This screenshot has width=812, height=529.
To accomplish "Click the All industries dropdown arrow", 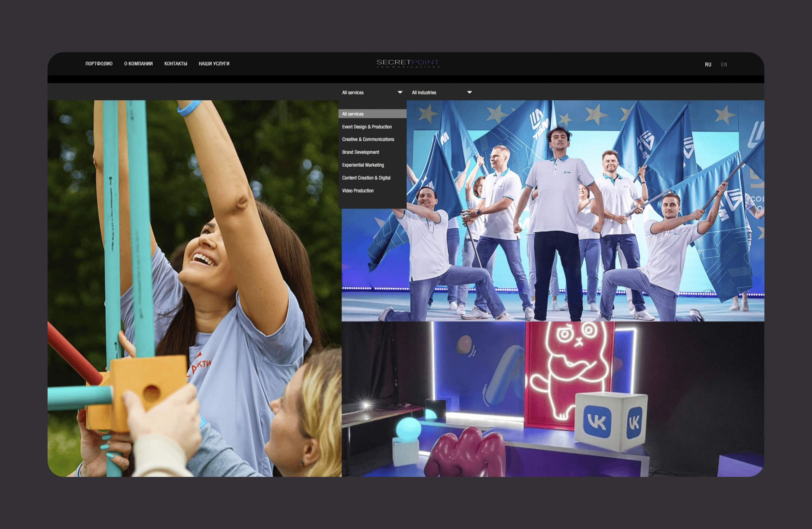I will tap(470, 93).
